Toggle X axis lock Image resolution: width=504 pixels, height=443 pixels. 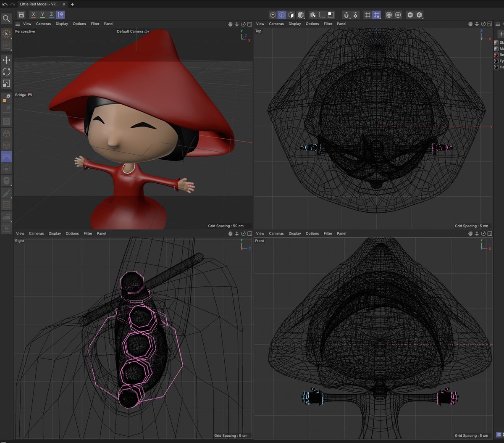34,15
